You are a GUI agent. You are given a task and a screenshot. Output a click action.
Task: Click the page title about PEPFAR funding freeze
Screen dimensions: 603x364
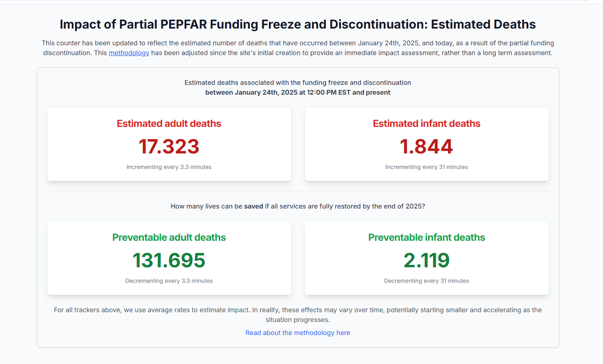(x=298, y=24)
